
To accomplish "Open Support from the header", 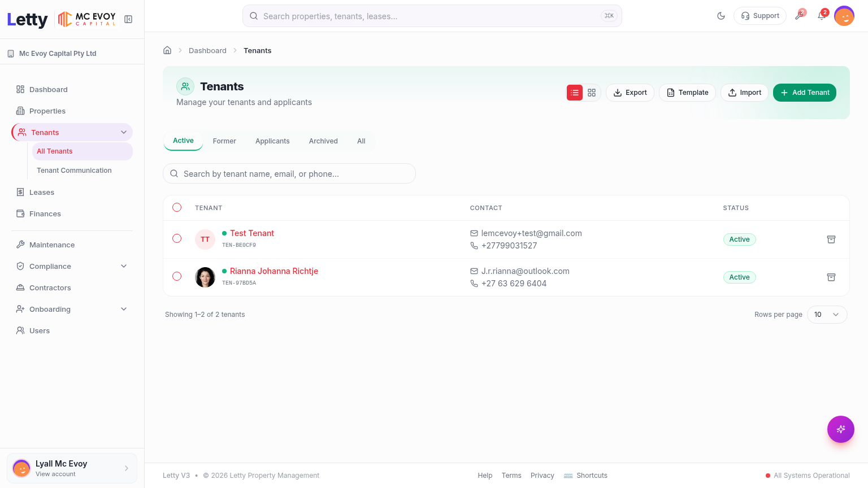I will [x=760, y=16].
